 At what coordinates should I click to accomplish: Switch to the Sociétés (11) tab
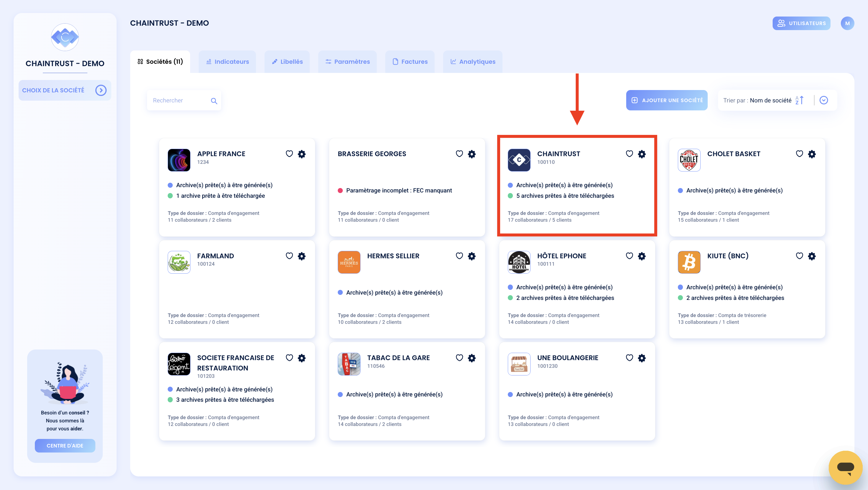160,62
